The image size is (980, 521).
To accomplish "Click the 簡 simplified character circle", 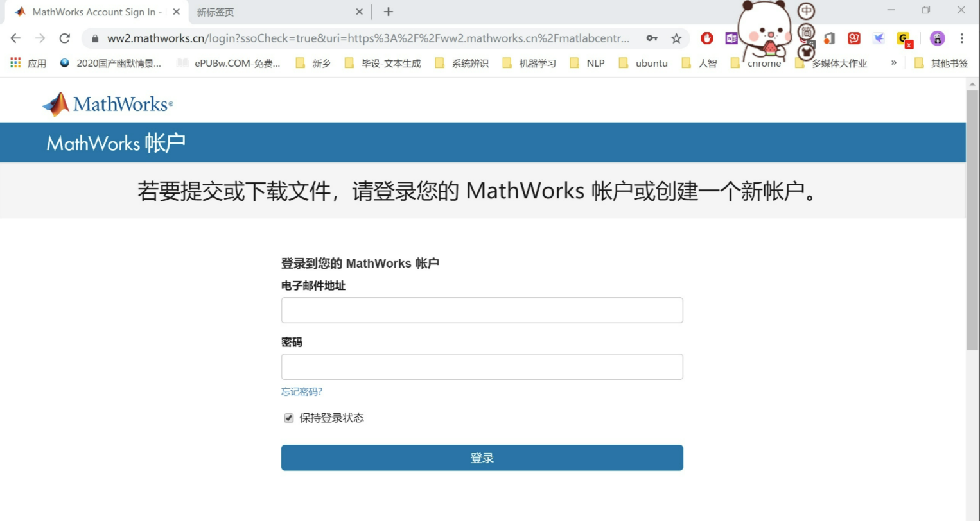I will click(806, 31).
